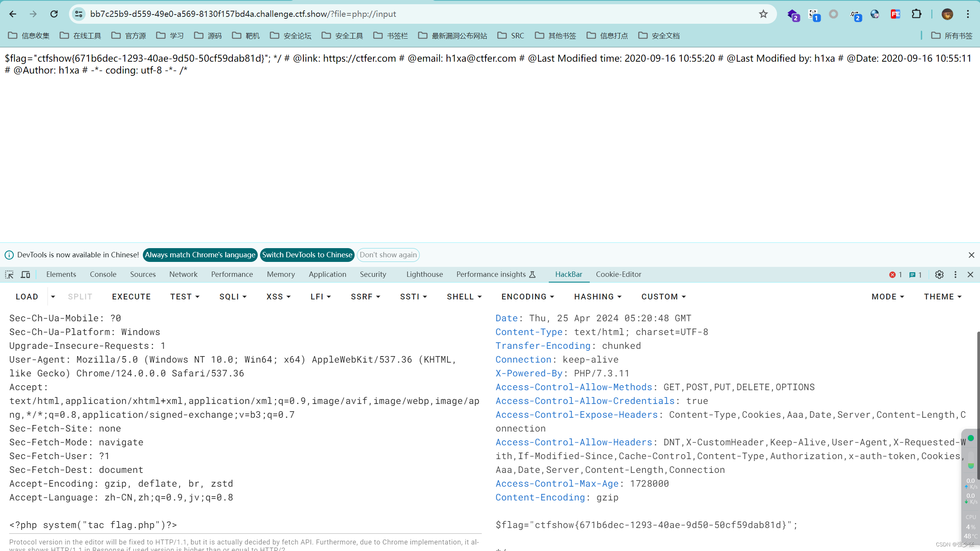The height and width of the screenshot is (551, 980).
Task: Reload the page with refresh icon
Action: [x=54, y=14]
